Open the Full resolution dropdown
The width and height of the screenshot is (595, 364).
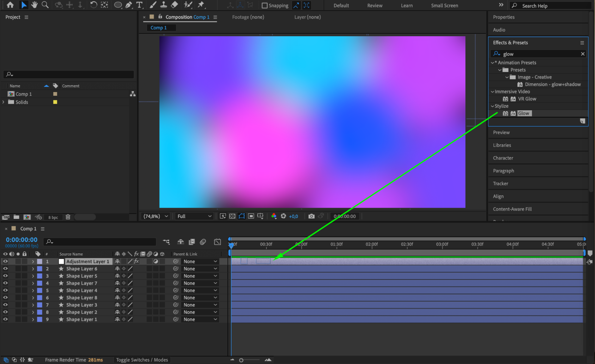(x=194, y=216)
